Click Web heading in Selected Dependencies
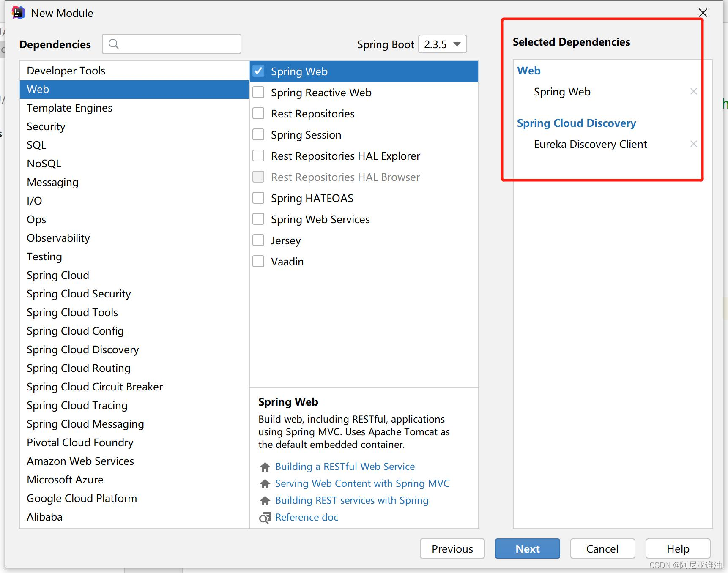This screenshot has height=573, width=728. click(528, 71)
